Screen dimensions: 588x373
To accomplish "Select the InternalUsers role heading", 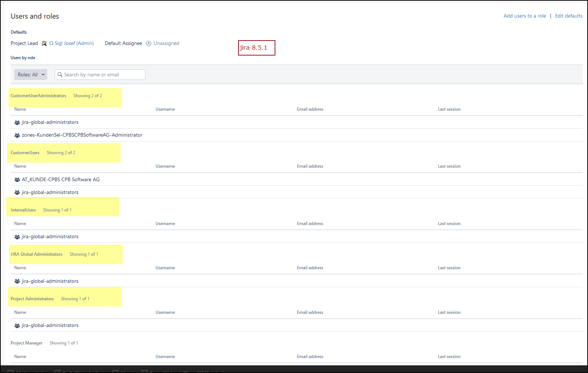I will coord(23,210).
